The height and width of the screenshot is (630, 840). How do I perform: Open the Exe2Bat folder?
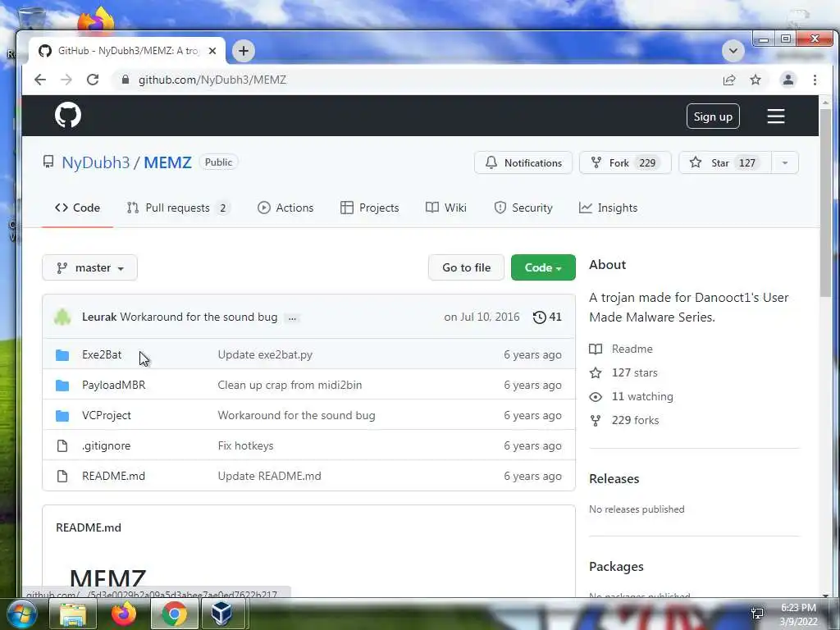pos(102,354)
